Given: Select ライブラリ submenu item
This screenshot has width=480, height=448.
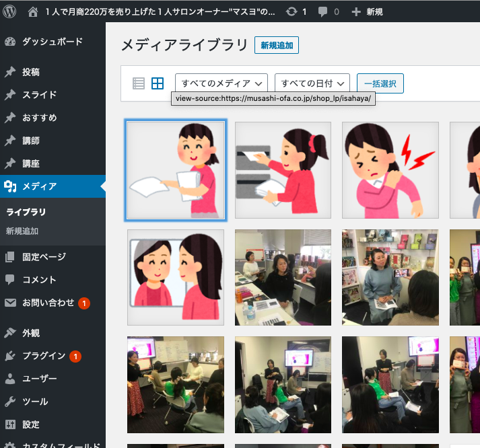Looking at the screenshot, I should pyautogui.click(x=26, y=212).
